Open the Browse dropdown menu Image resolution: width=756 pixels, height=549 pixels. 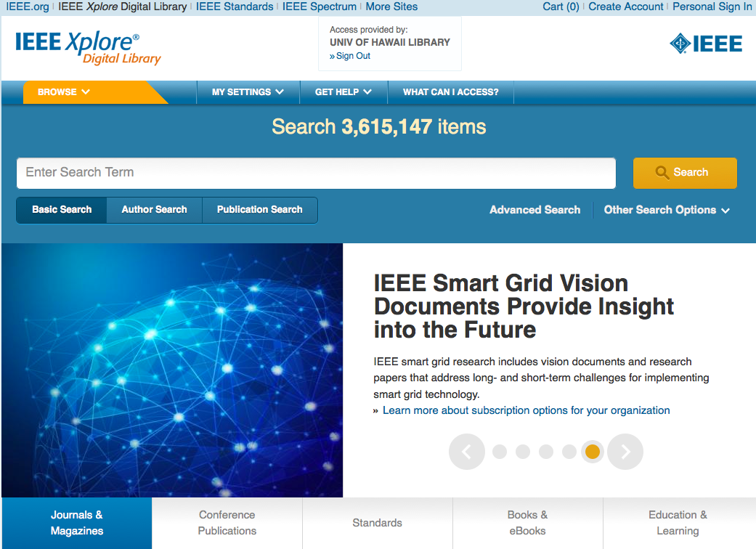(64, 92)
